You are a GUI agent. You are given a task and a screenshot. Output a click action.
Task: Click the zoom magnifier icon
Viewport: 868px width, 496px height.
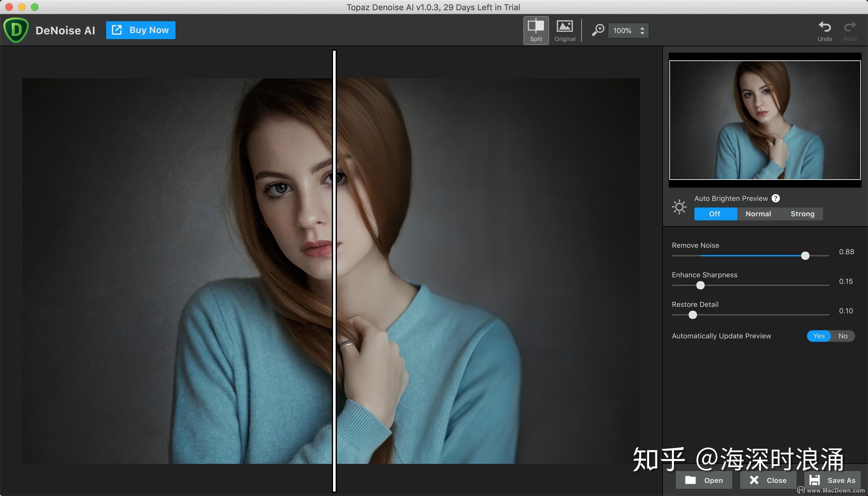[x=598, y=30]
